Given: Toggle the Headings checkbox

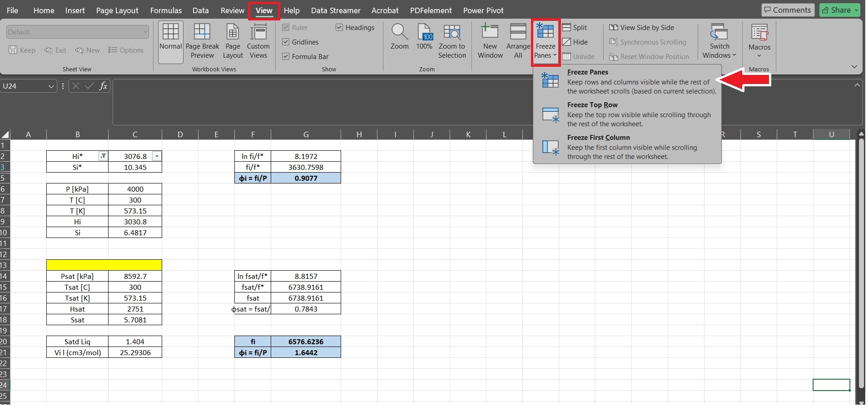Looking at the screenshot, I should pos(339,28).
